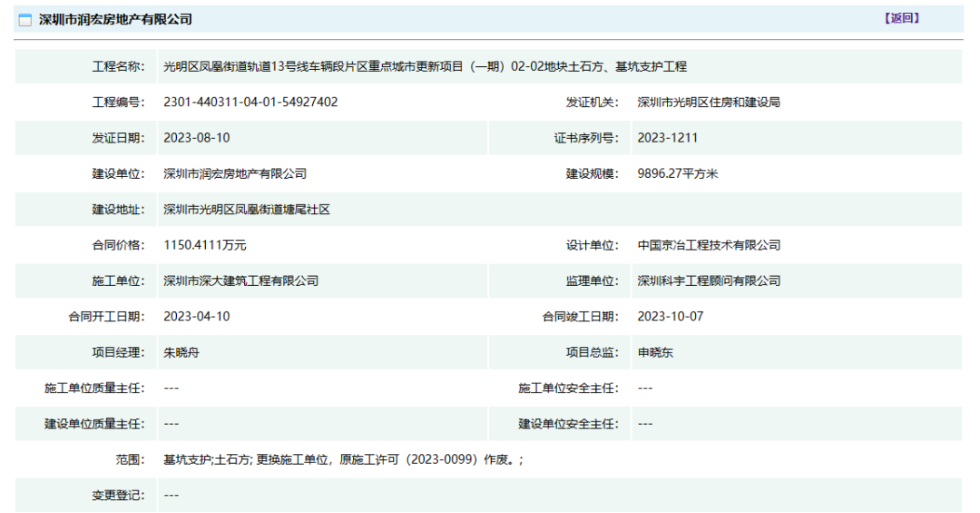Click the 建设单位安全主任 label
Viewport: 980px width, 513px height.
click(x=569, y=423)
